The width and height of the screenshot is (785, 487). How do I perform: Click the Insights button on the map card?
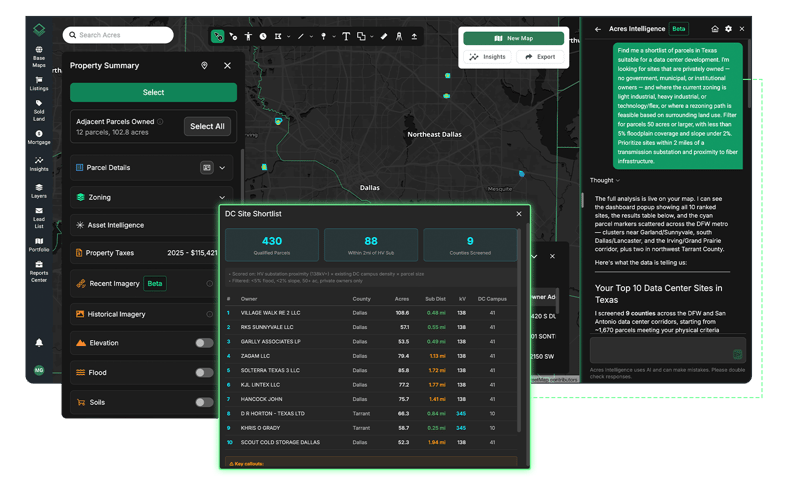(x=487, y=57)
